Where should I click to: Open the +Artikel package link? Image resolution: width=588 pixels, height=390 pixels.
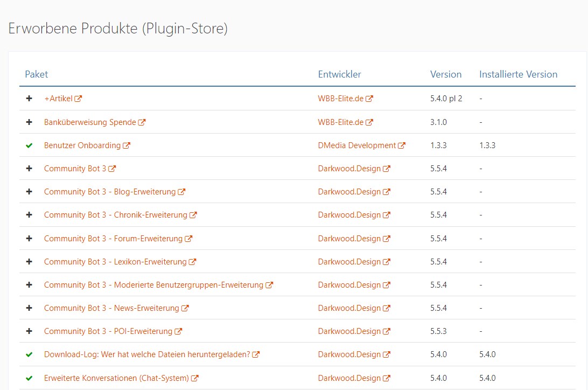pyautogui.click(x=58, y=99)
